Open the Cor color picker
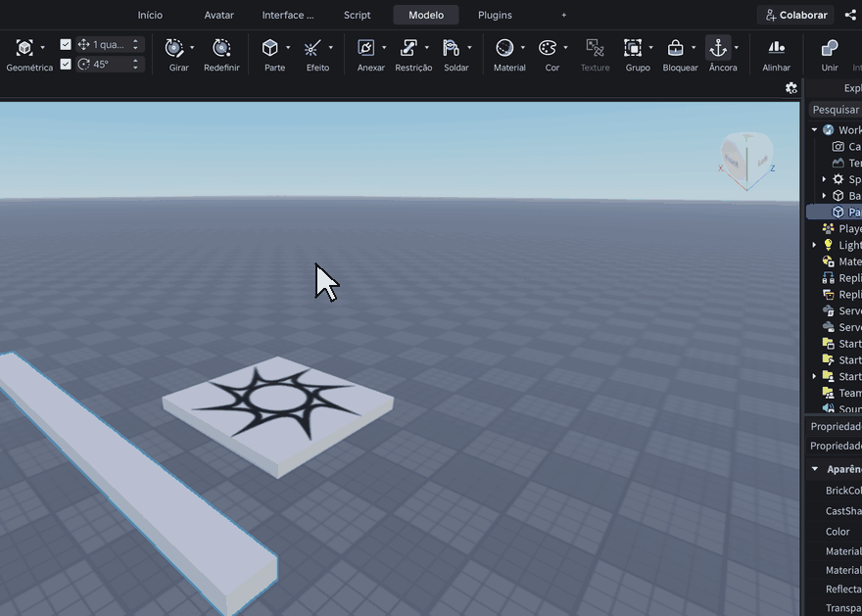 pyautogui.click(x=547, y=48)
